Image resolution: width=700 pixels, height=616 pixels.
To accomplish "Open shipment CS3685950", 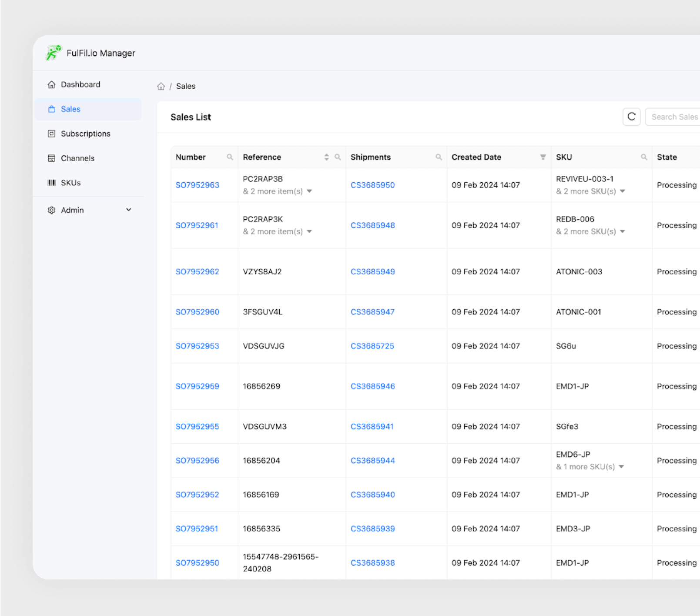I will coord(372,184).
